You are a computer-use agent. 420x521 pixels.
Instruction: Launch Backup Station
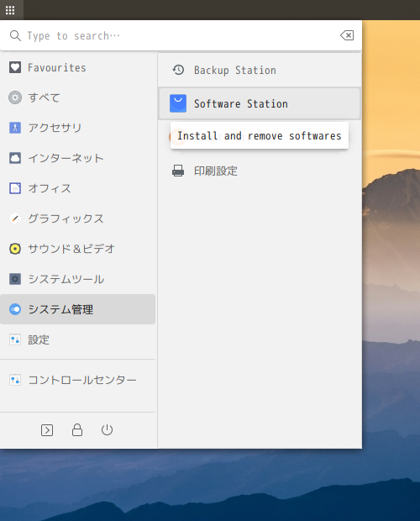click(x=260, y=70)
